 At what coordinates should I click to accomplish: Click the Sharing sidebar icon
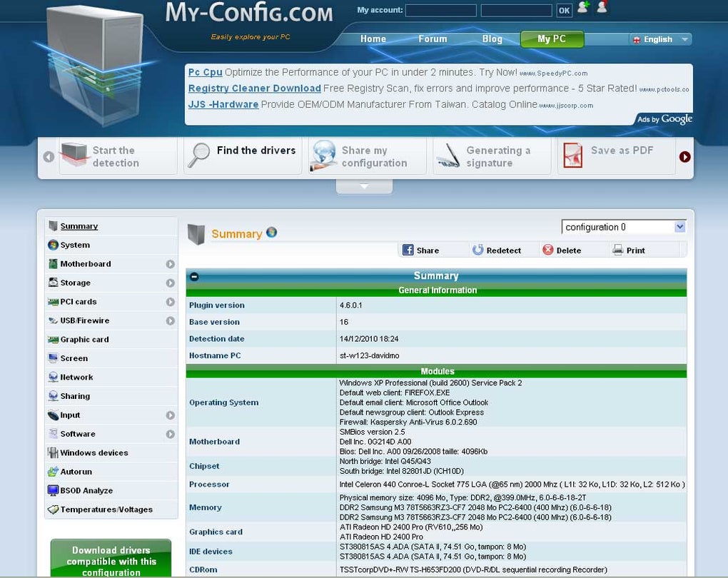click(53, 396)
